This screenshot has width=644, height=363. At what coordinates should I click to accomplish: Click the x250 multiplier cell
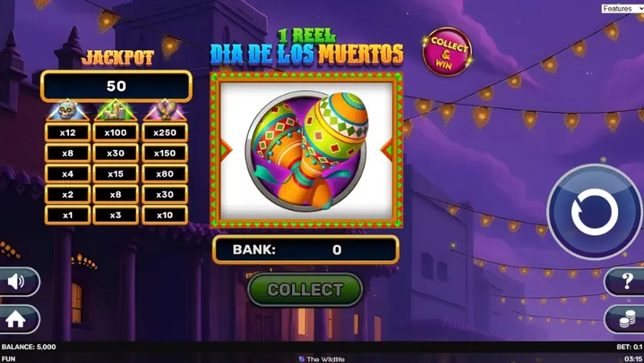164,132
